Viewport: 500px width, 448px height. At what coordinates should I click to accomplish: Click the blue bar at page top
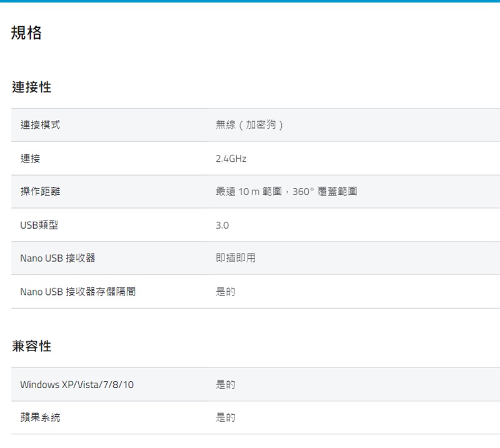tap(250, 1)
